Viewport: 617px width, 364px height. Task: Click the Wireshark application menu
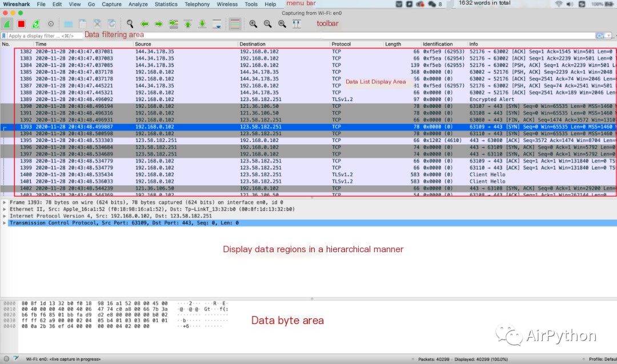click(17, 4)
